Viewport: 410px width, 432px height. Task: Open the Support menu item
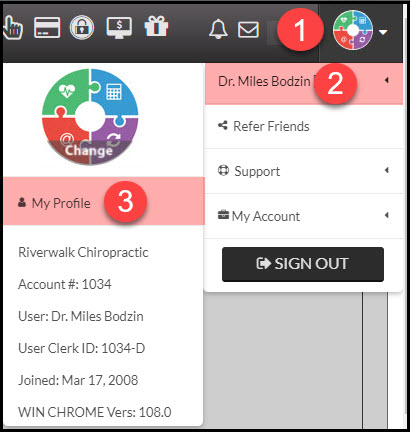[x=304, y=171]
